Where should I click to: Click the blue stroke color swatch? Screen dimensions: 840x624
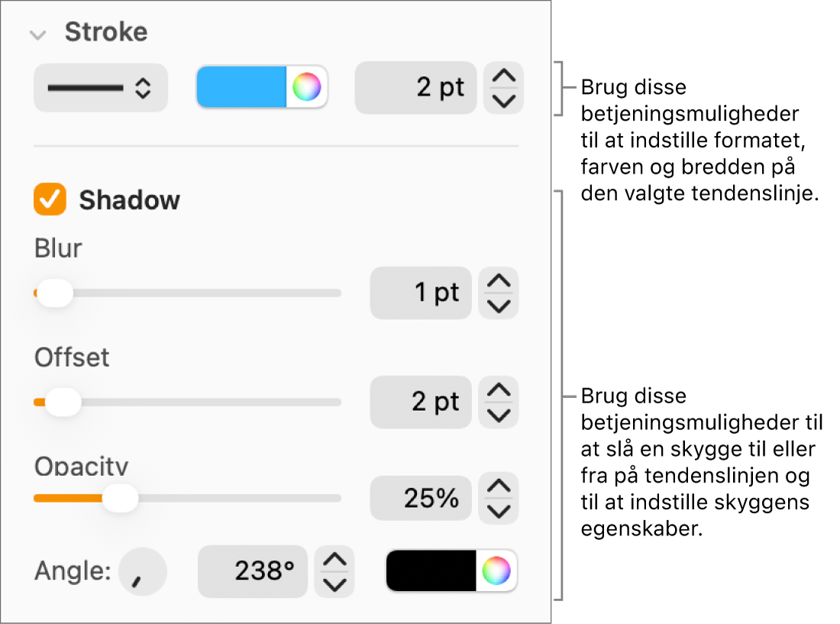241,88
